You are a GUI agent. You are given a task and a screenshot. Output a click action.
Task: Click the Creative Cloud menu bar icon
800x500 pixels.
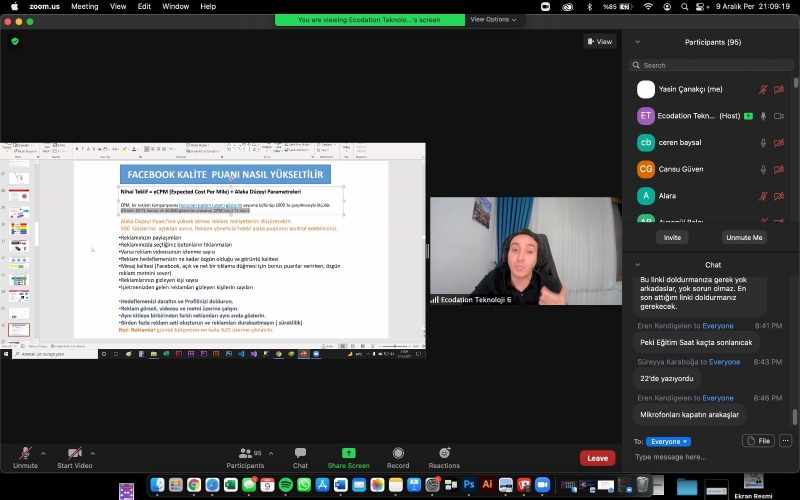567,7
